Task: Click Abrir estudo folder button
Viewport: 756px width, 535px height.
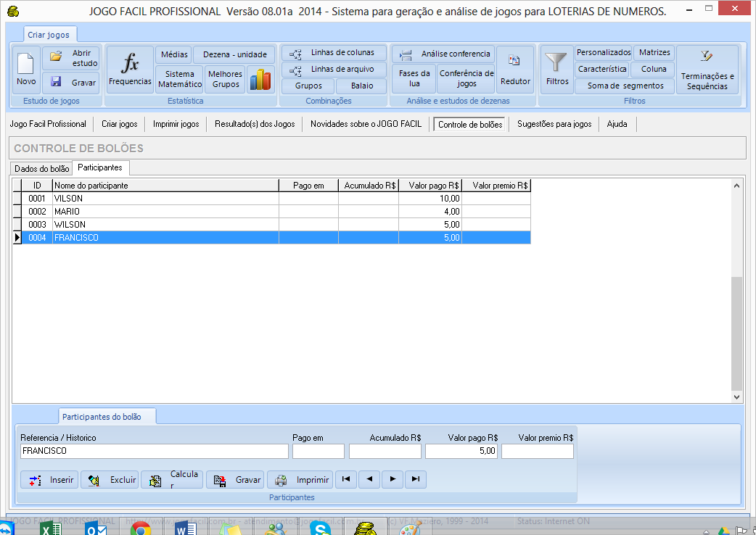Action: tap(71, 58)
